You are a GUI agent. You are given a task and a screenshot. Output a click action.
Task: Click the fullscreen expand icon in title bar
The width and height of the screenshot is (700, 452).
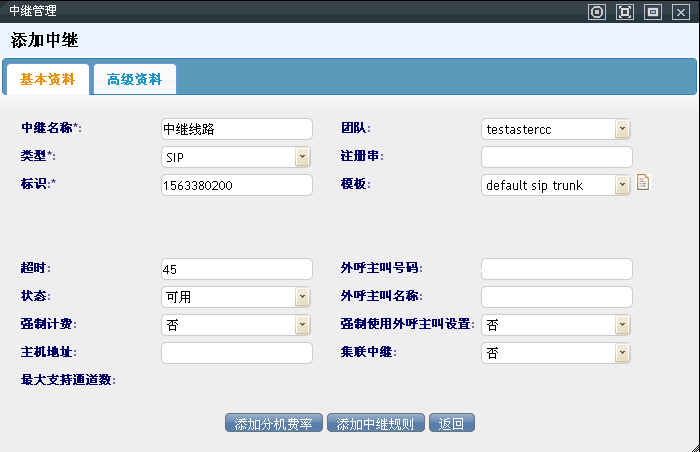pos(625,12)
